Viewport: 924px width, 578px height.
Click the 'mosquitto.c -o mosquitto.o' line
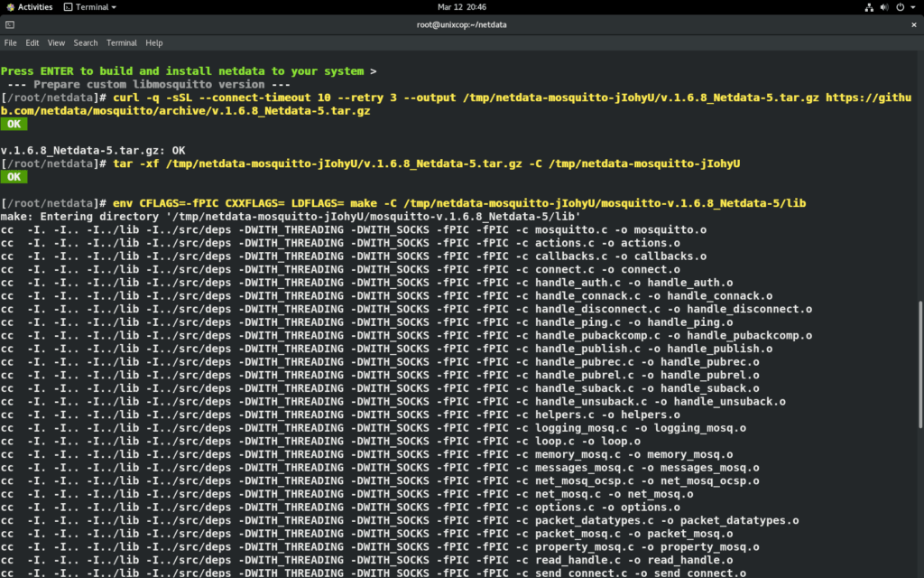click(354, 229)
